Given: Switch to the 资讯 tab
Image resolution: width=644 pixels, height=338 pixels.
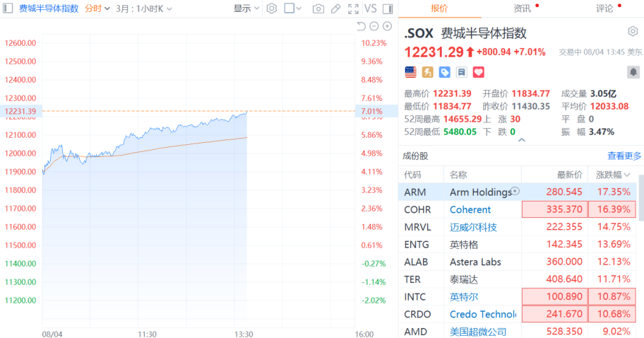Looking at the screenshot, I should (x=522, y=8).
